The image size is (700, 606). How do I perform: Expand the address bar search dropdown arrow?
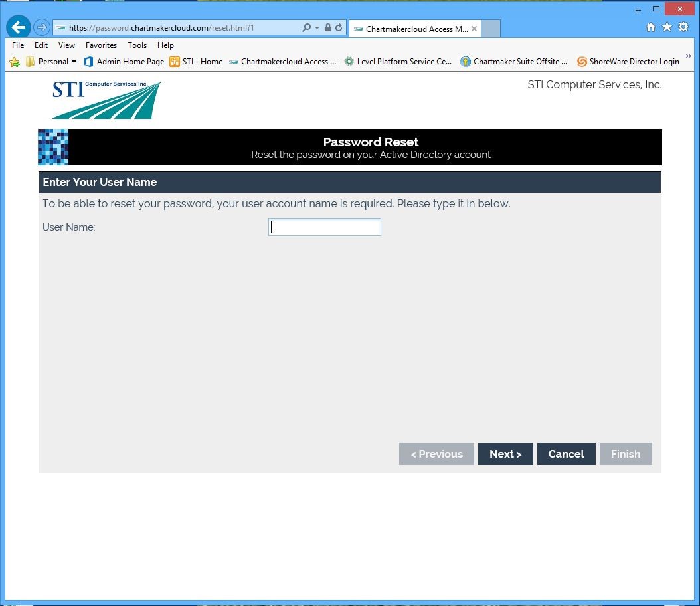tap(317, 28)
